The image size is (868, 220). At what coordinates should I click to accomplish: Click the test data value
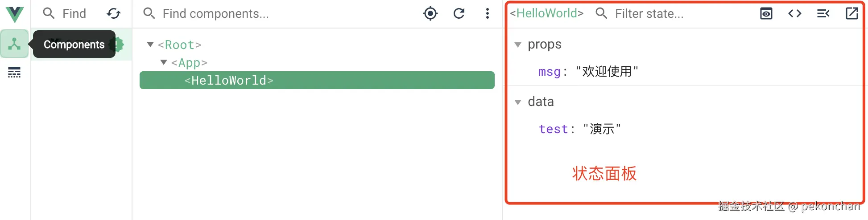[x=602, y=129]
